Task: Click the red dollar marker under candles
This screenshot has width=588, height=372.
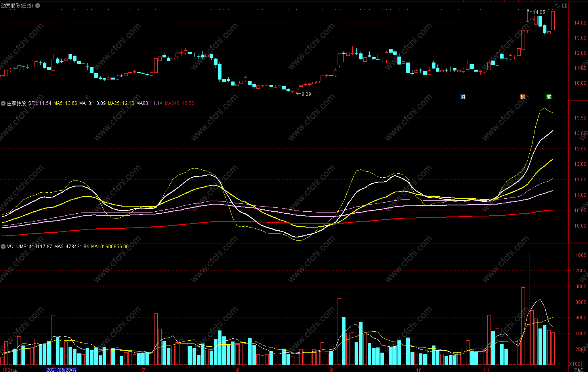Action: (87, 97)
